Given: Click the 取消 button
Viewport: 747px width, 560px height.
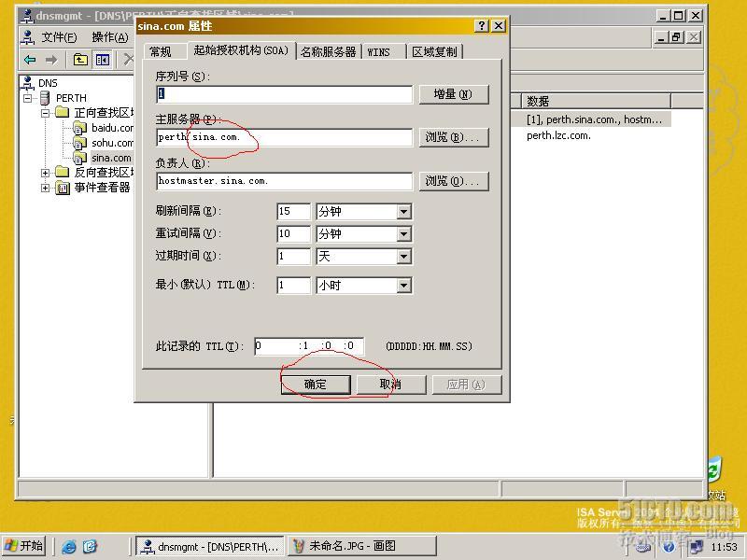Looking at the screenshot, I should 390,385.
